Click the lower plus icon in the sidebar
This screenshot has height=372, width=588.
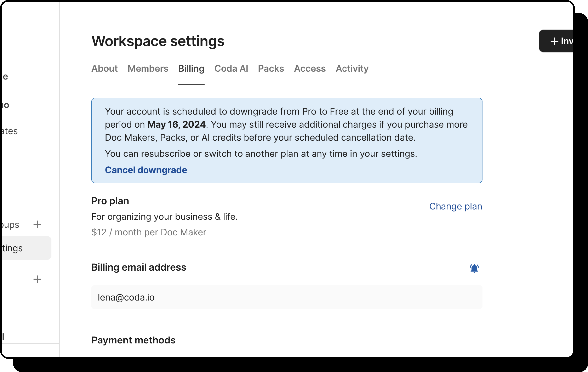[37, 279]
